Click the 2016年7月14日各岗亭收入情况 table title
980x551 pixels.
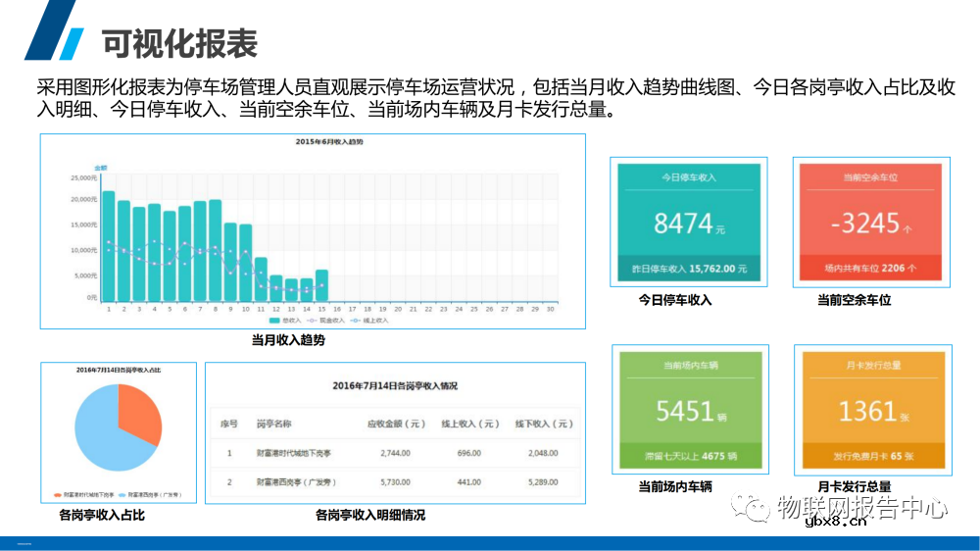coord(395,386)
